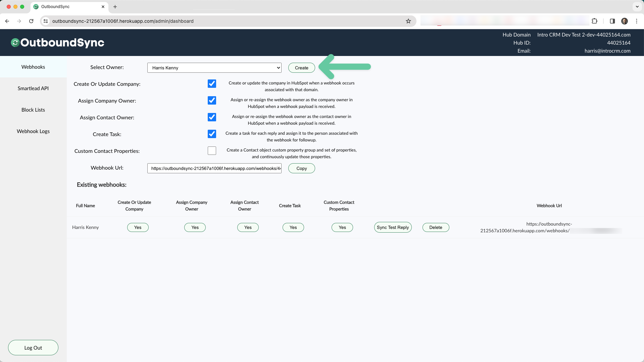Click the Create webhook button
Viewport: 644px width, 362px height.
(x=302, y=68)
